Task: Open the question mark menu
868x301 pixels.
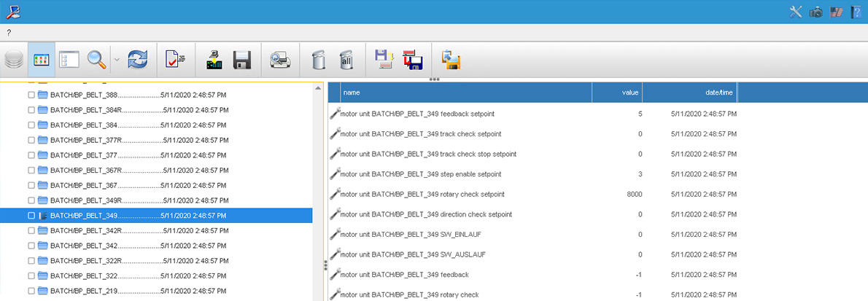Action: click(x=9, y=33)
